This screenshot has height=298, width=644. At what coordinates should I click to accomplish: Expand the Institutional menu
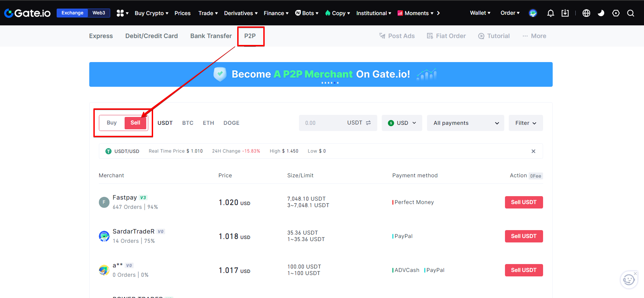[373, 13]
